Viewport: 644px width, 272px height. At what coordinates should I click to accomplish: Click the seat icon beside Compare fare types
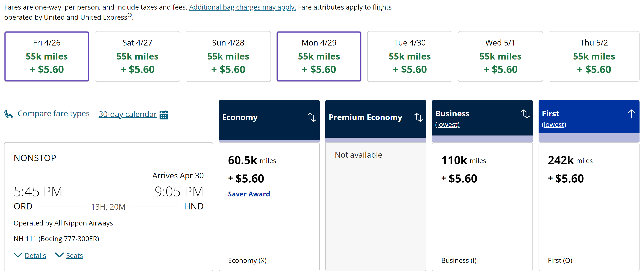9,114
